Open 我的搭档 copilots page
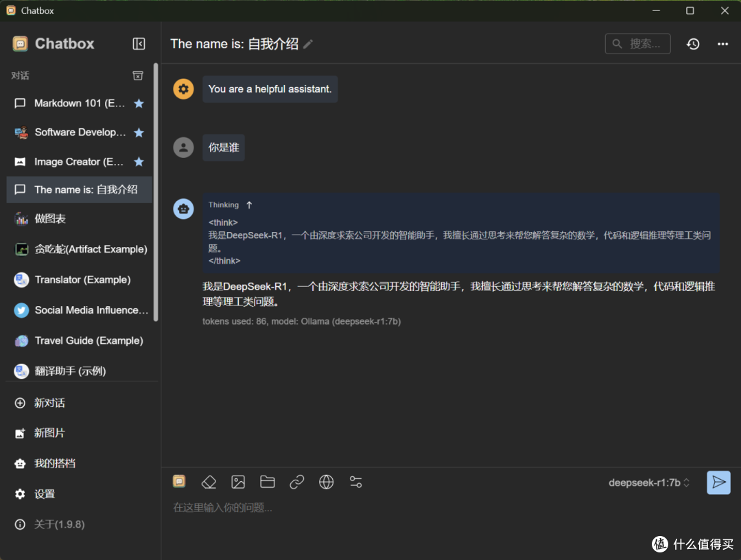Image resolution: width=741 pixels, height=560 pixels. click(79, 464)
